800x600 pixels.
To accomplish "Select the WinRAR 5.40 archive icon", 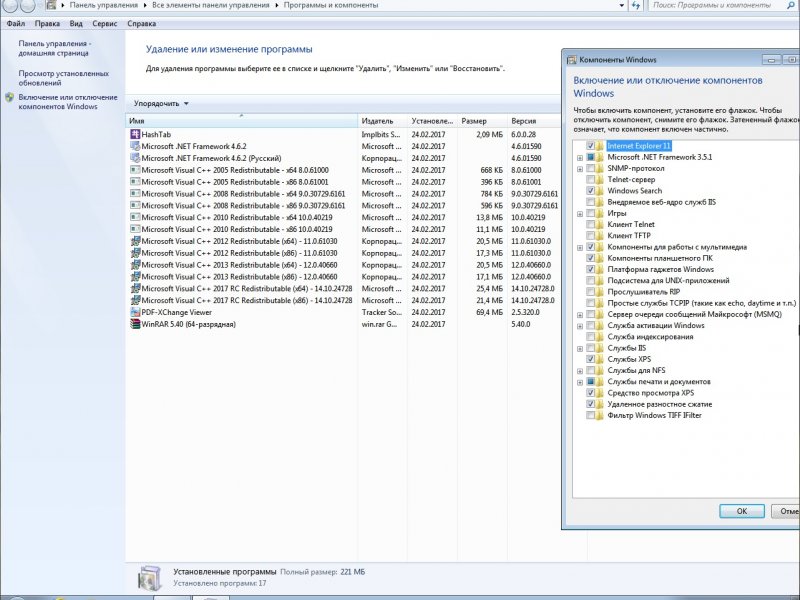I will tap(135, 324).
